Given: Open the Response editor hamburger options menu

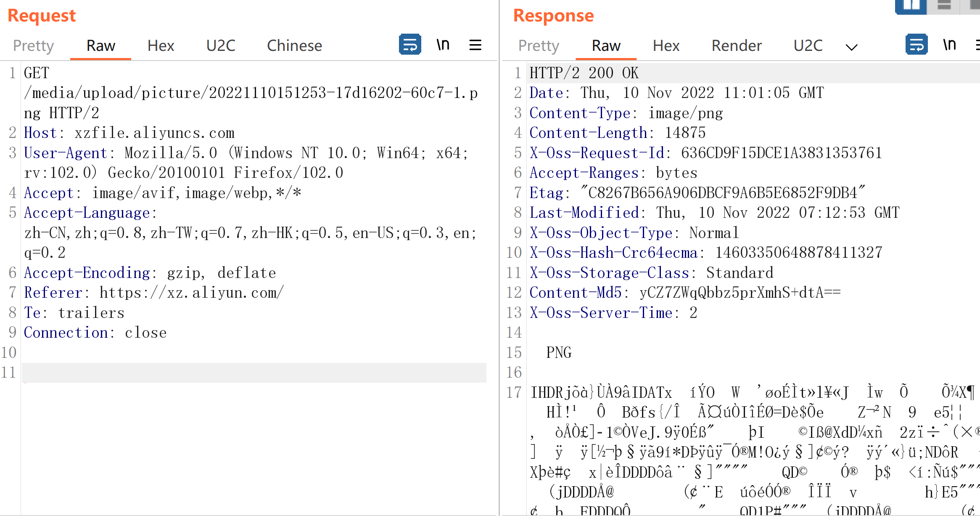Looking at the screenshot, I should [x=978, y=44].
